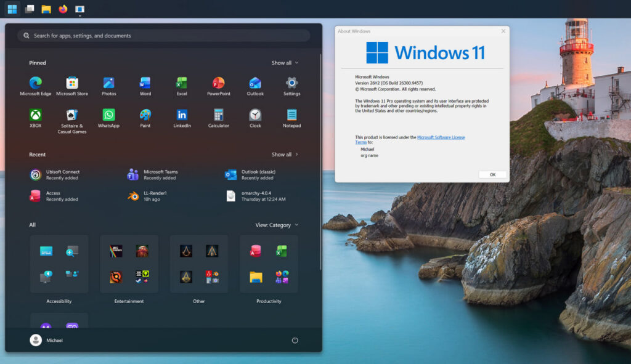Open Microsoft Edge from pinned apps
This screenshot has width=631, height=364.
(x=35, y=86)
